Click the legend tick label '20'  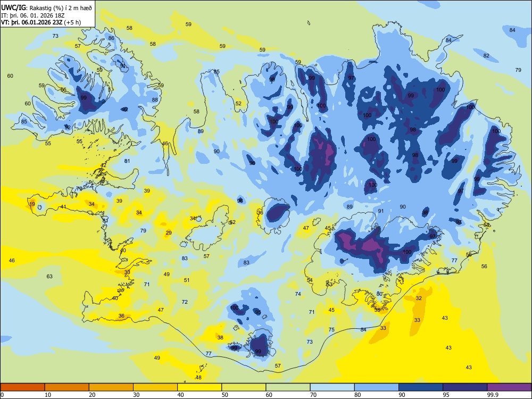point(92,395)
